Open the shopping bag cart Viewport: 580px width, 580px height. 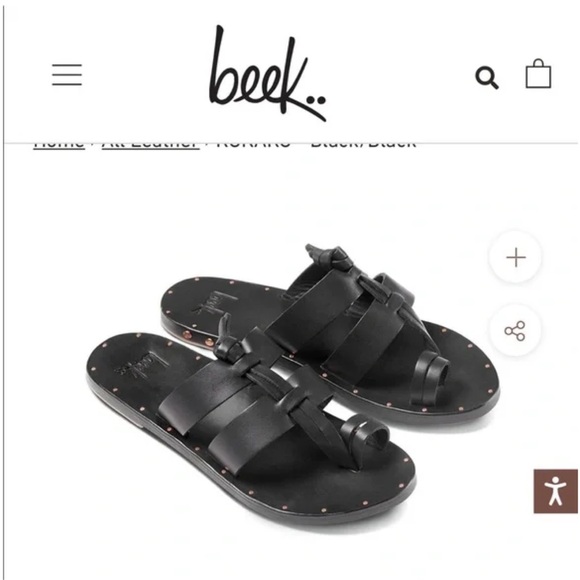(538, 74)
